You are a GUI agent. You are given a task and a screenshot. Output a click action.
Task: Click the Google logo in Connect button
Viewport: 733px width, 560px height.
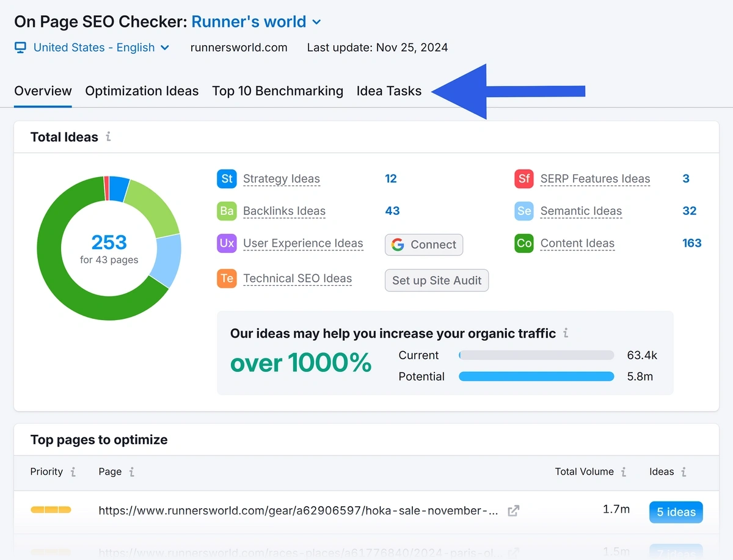click(x=398, y=245)
